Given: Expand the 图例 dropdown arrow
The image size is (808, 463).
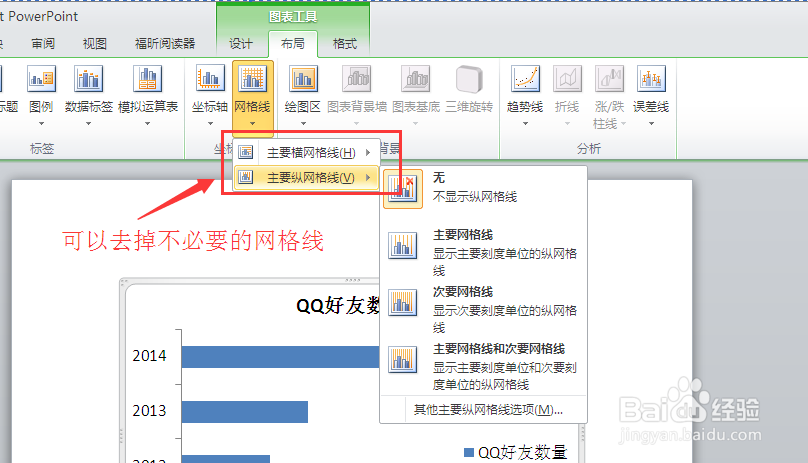Looking at the screenshot, I should [x=41, y=123].
